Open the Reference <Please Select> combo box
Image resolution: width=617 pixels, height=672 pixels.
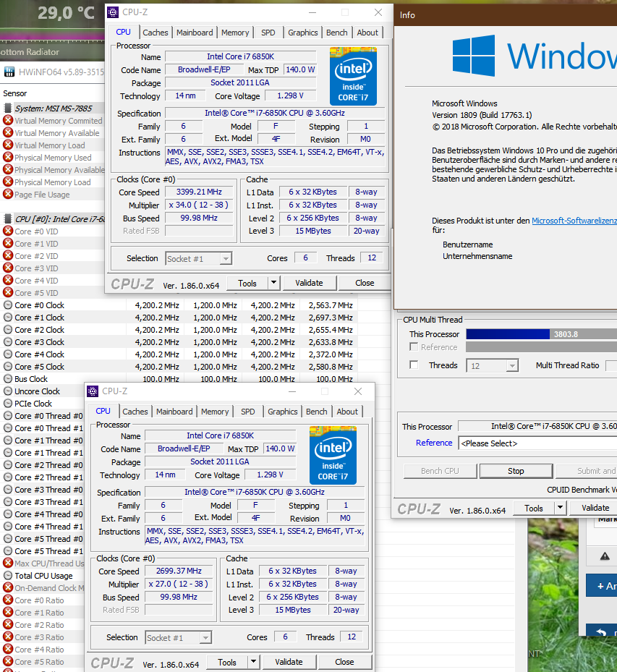(x=537, y=443)
